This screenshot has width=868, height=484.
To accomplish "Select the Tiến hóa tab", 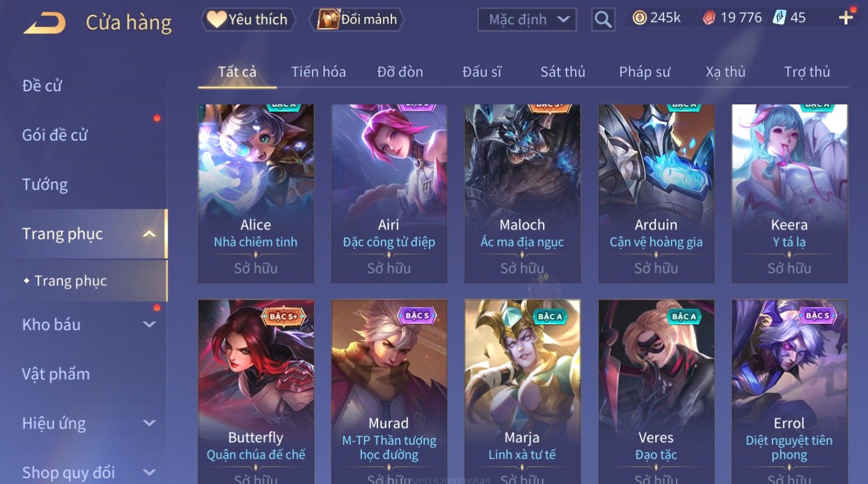I will 318,72.
